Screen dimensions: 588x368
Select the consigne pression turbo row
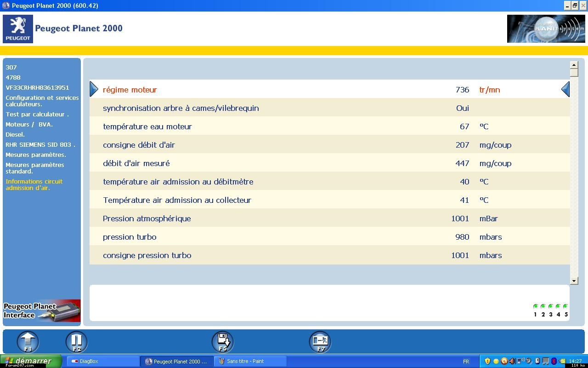[329, 255]
